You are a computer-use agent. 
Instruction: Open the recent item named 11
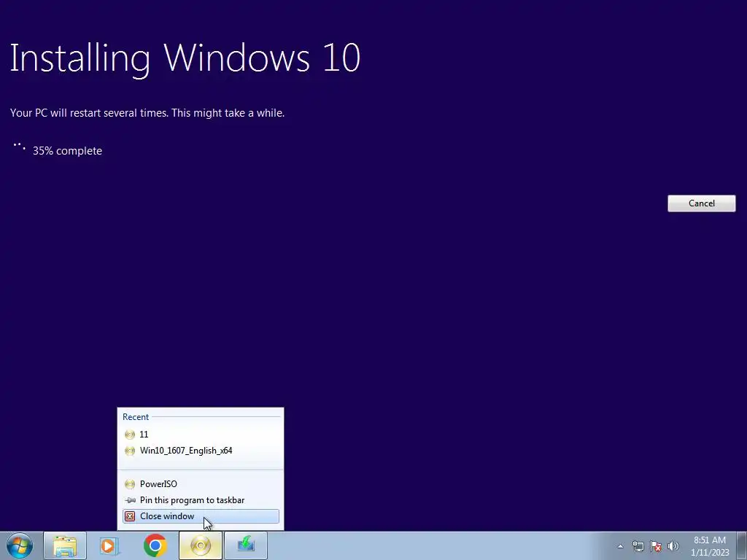(x=201, y=435)
